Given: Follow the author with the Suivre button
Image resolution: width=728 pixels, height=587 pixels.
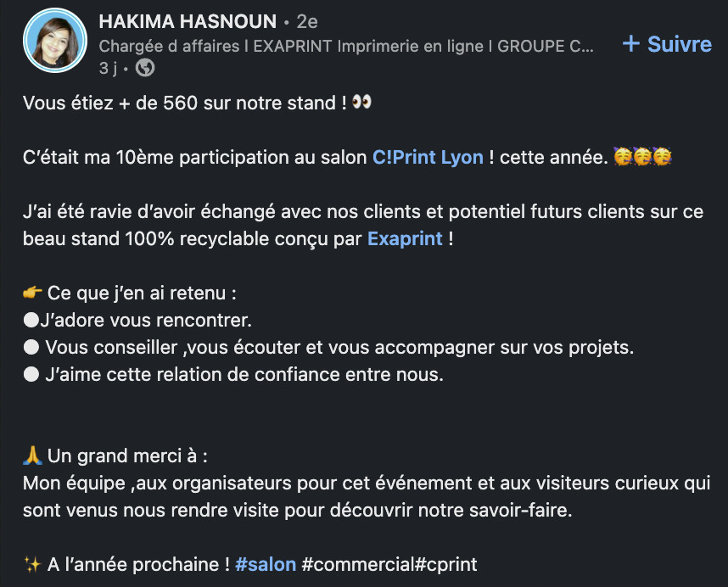Looking at the screenshot, I should [x=667, y=44].
